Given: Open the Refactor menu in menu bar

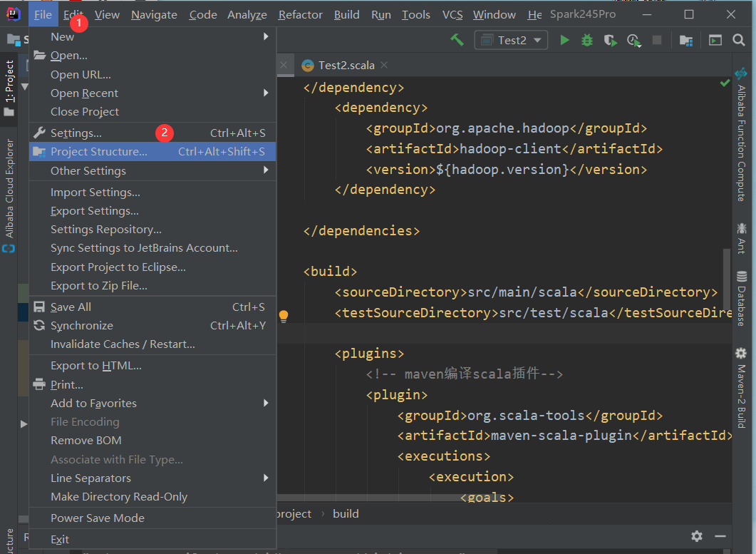Looking at the screenshot, I should pyautogui.click(x=300, y=14).
